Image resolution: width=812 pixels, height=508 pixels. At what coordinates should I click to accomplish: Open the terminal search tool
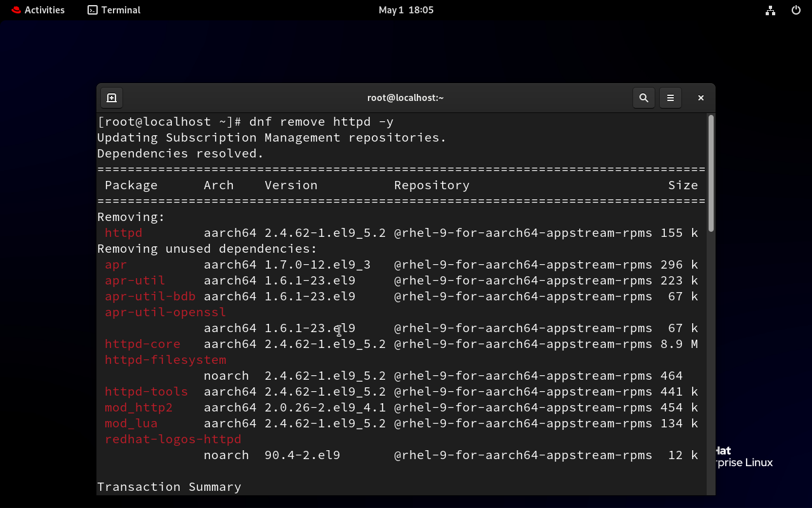(644, 98)
